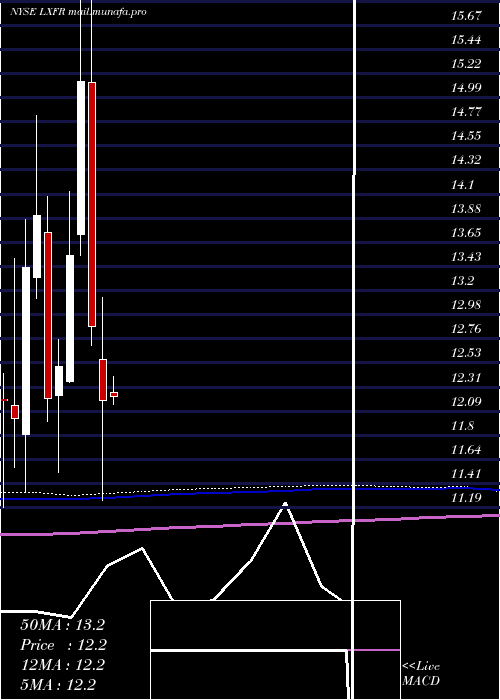500x700 pixels.
Task: Click the 11.19 price axis label
Action: pyautogui.click(x=466, y=498)
